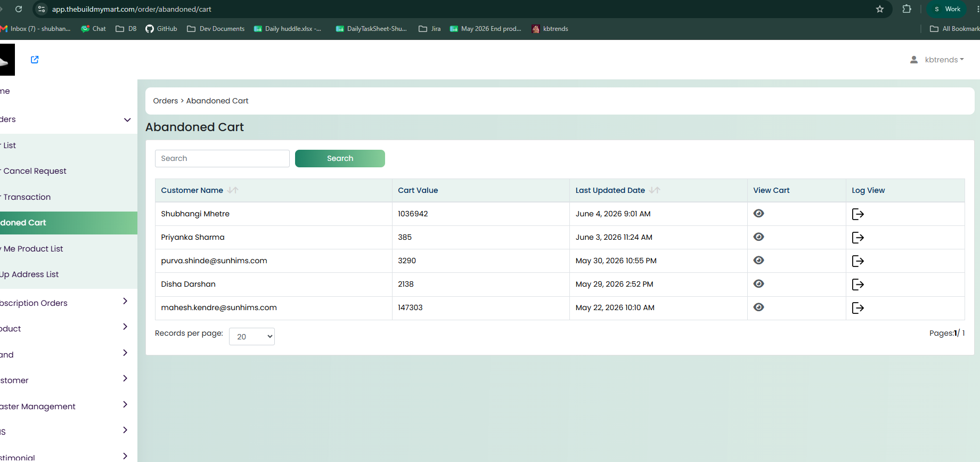View cart for Priyanka Sharma
The image size is (980, 462).
(x=759, y=237)
